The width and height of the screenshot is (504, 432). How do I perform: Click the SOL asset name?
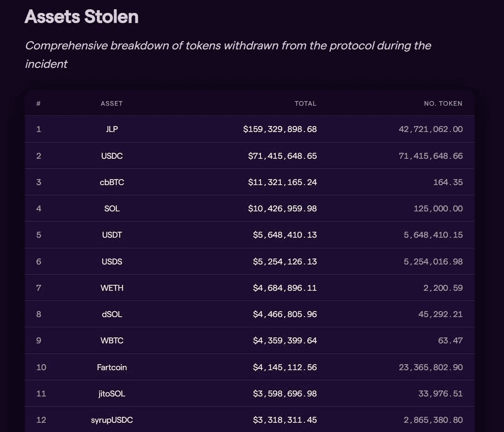[x=112, y=209]
